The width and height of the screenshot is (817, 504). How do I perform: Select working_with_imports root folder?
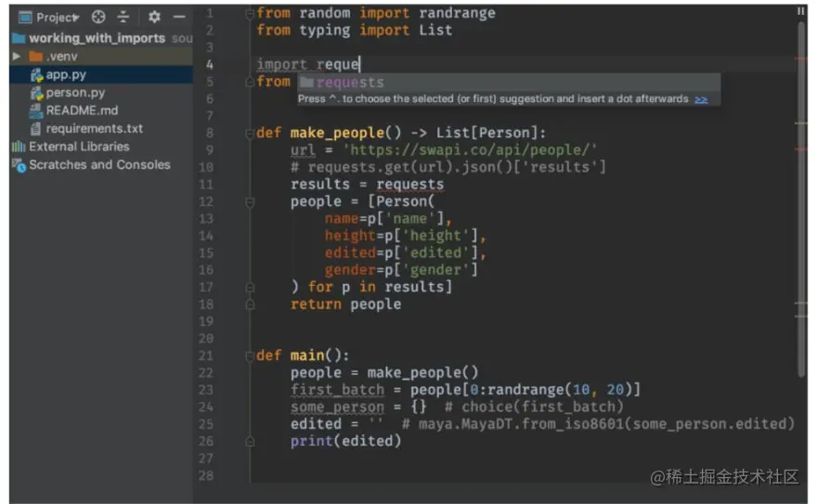[x=97, y=38]
